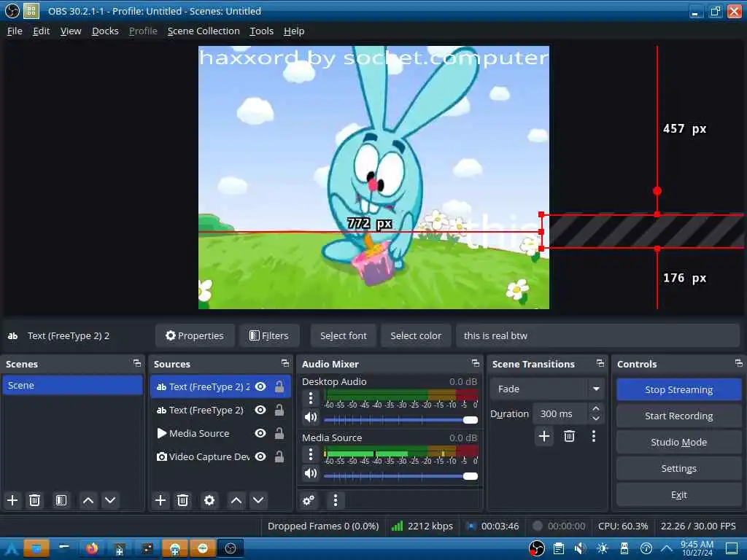Open the Fade transition dropdown
This screenshot has height=560, width=747.
click(547, 389)
